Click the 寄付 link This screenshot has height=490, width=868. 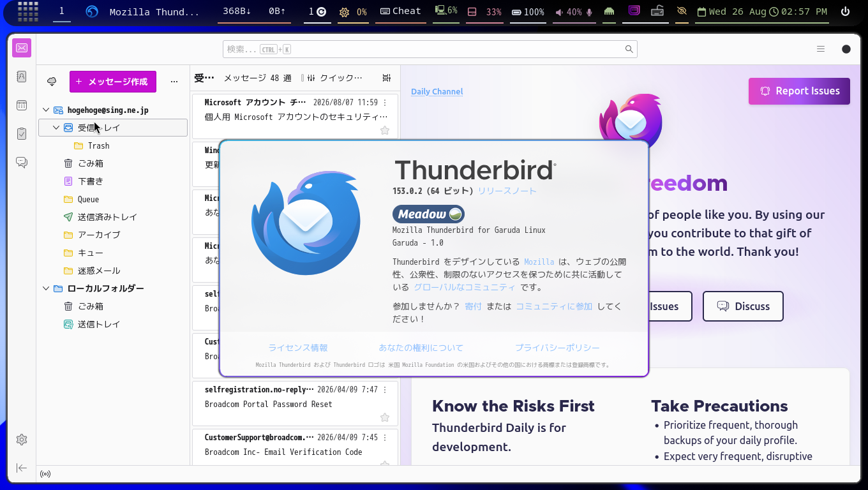[474, 306]
